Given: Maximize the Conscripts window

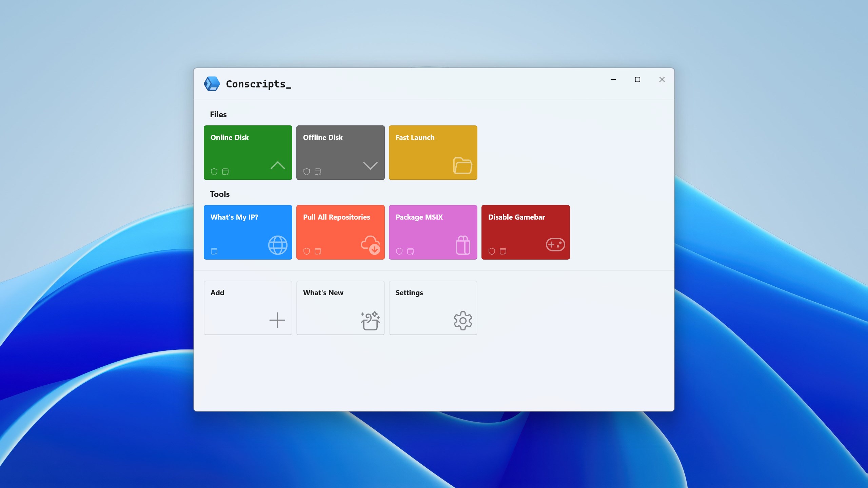Looking at the screenshot, I should coord(637,79).
